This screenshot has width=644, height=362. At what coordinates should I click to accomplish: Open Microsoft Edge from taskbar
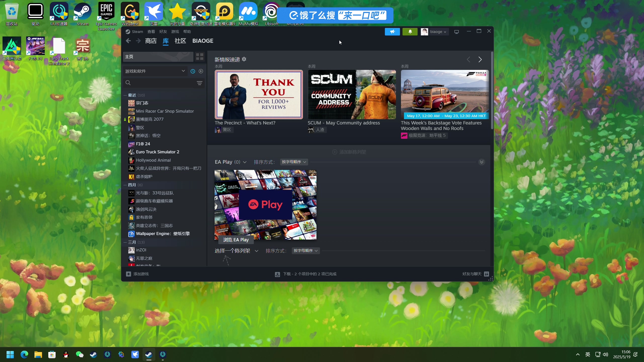24,354
